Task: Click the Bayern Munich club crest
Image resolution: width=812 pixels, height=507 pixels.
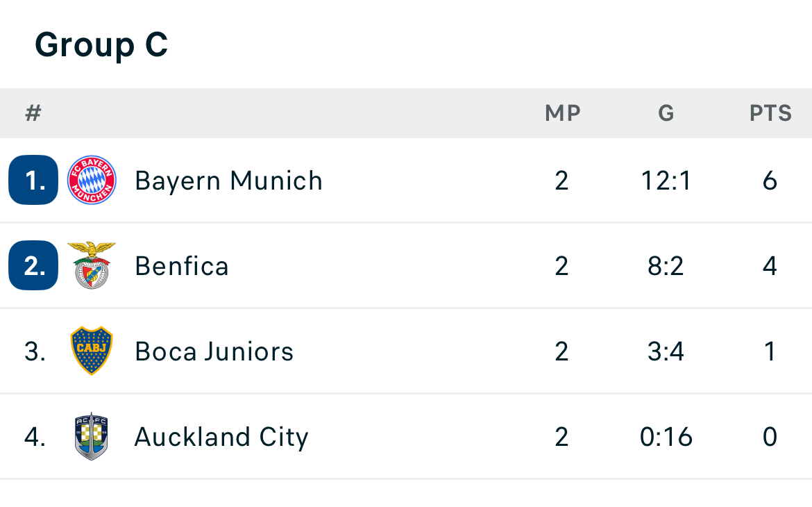Action: [92, 180]
